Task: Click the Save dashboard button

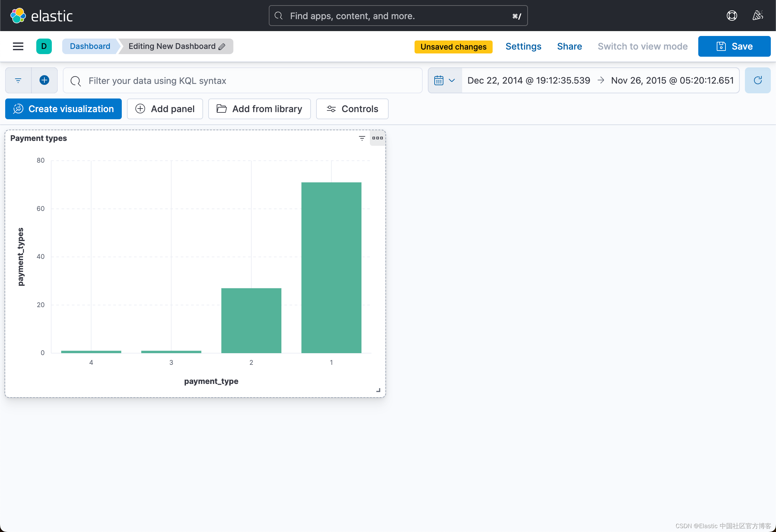Action: 734,46
